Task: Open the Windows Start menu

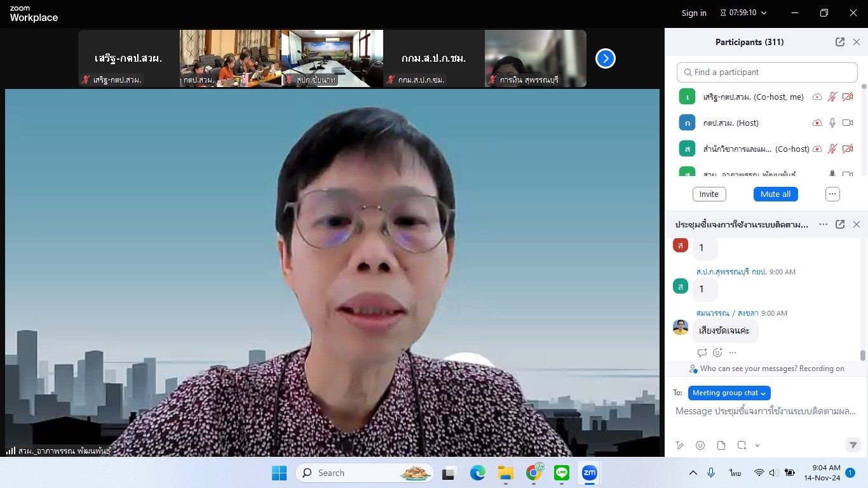Action: pos(279,473)
